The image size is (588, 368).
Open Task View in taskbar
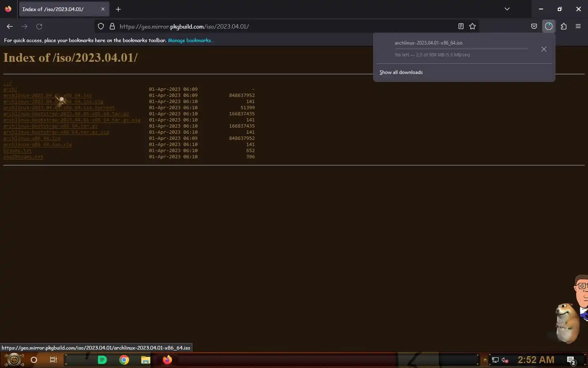(53, 360)
